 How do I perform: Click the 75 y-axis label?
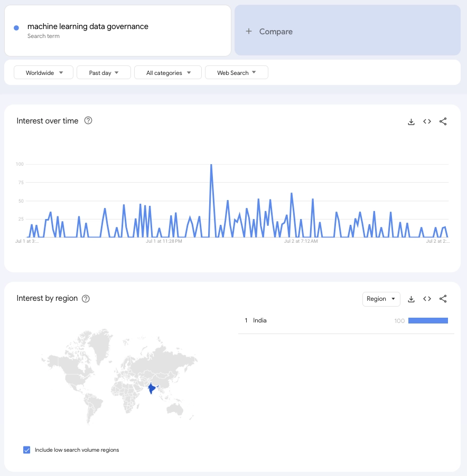click(x=21, y=183)
